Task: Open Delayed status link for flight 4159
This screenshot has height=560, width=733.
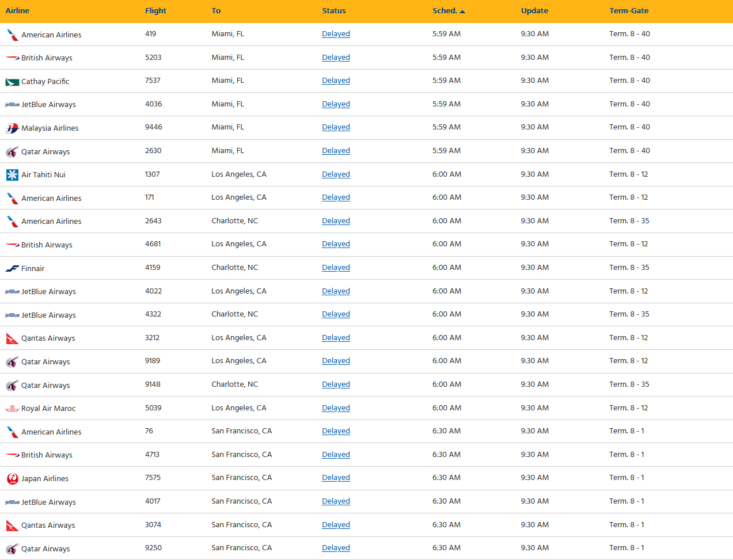Action: point(336,268)
